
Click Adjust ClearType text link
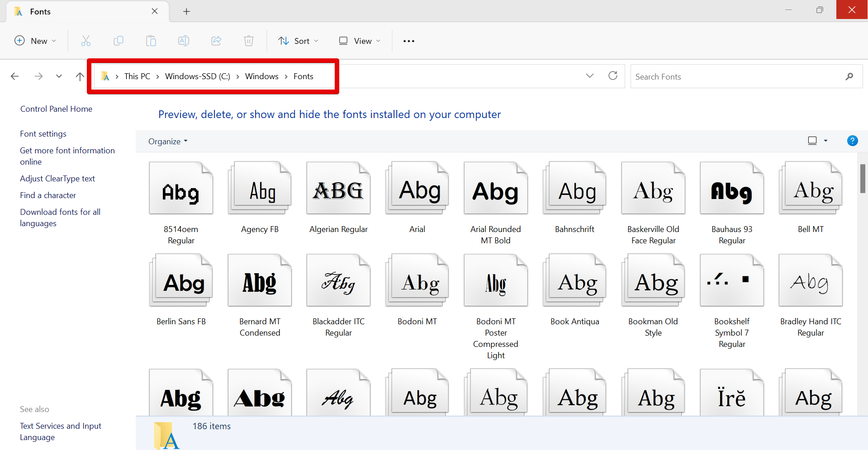[x=57, y=179]
